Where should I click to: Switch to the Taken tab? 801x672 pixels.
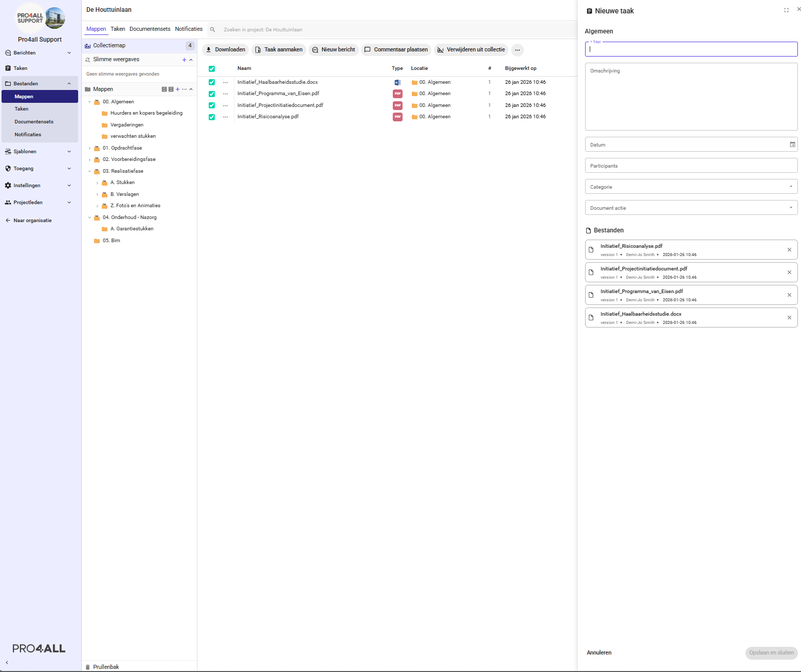118,29
